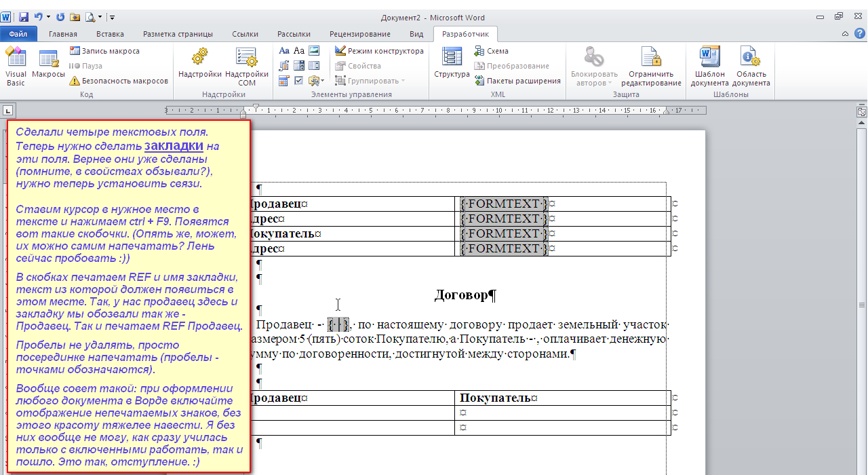Select the Разработчик tab

click(x=465, y=34)
